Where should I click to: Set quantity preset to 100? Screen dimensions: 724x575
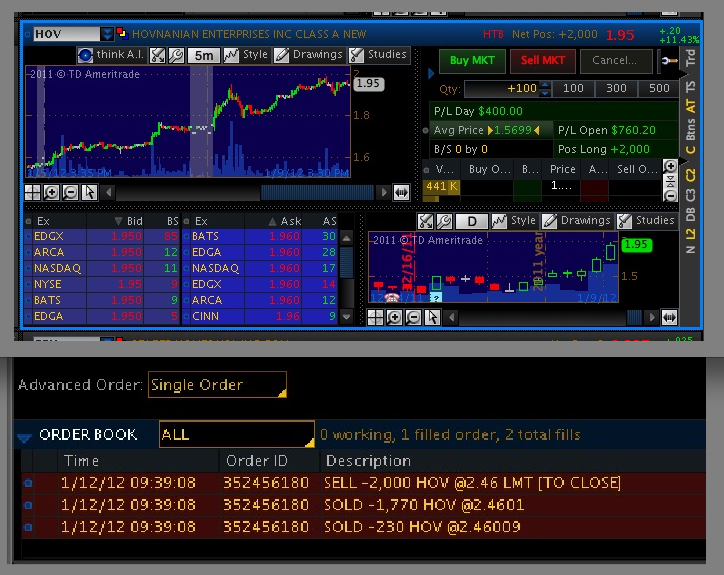coord(573,89)
